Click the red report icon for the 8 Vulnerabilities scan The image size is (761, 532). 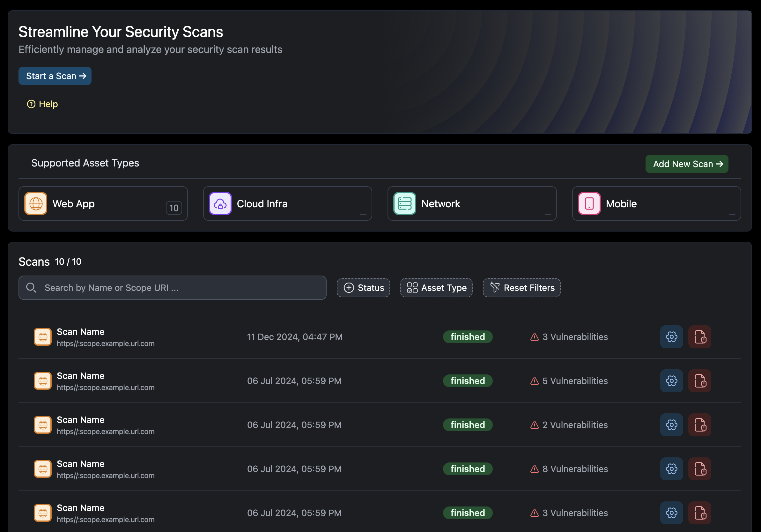point(700,469)
